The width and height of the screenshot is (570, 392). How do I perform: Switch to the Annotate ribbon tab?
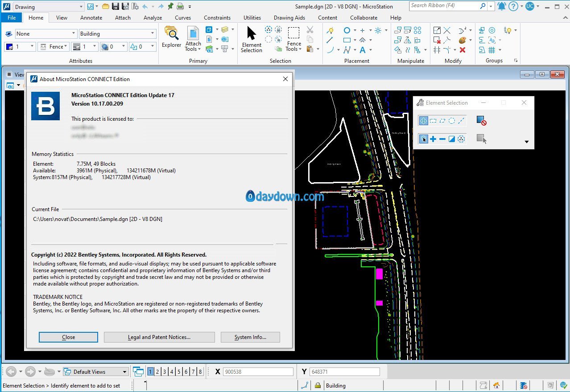point(91,18)
